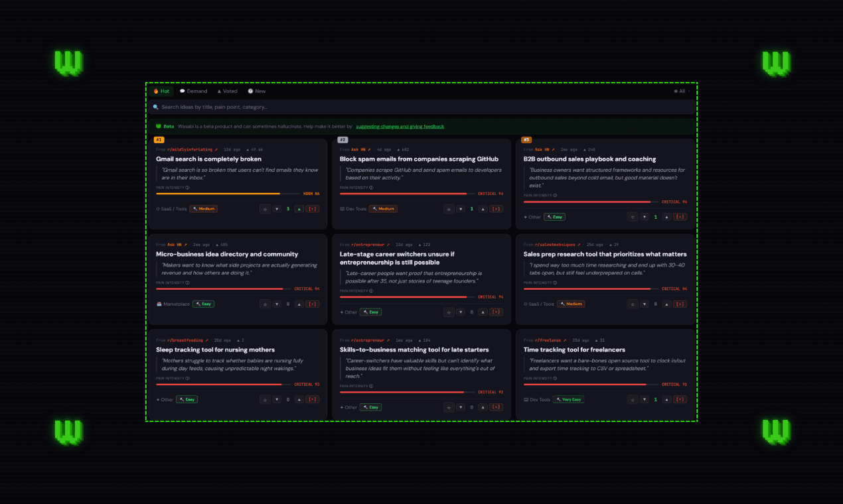Click the pain intensity bar on the freelancer card
Image resolution: width=843 pixels, height=504 pixels.
591,384
